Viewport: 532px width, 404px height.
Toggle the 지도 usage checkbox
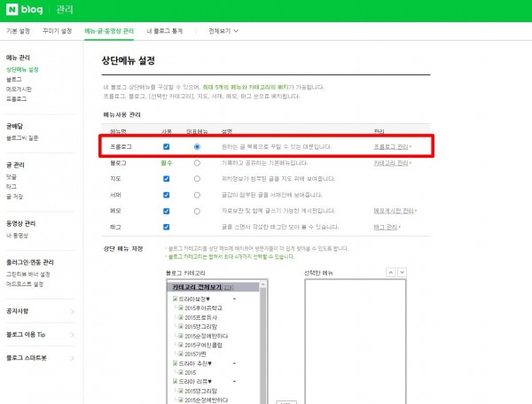(x=166, y=179)
